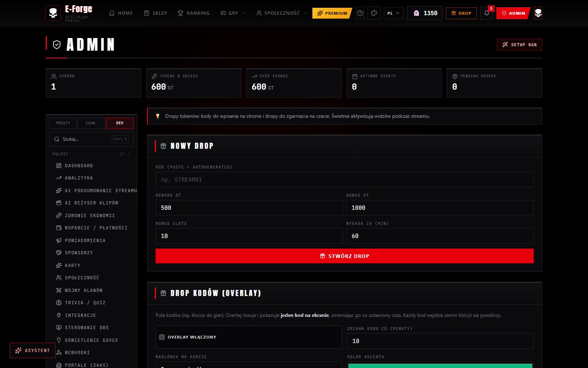
Task: Toggle the Overlay Włączony checkbox
Action: click(162, 337)
